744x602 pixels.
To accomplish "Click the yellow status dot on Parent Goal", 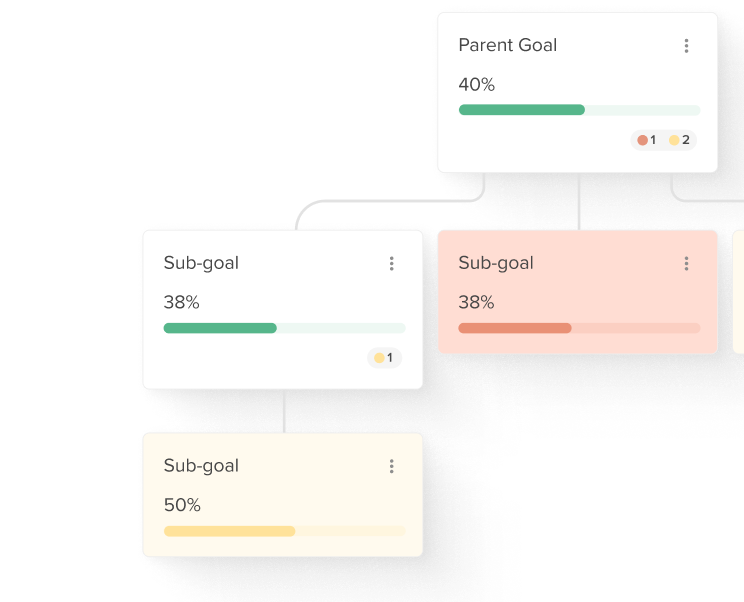I will tap(674, 140).
